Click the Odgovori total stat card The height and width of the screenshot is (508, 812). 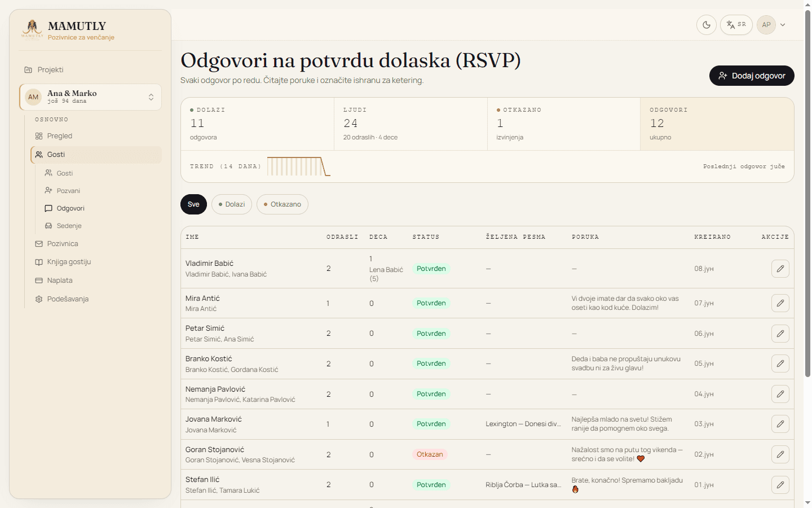point(717,124)
